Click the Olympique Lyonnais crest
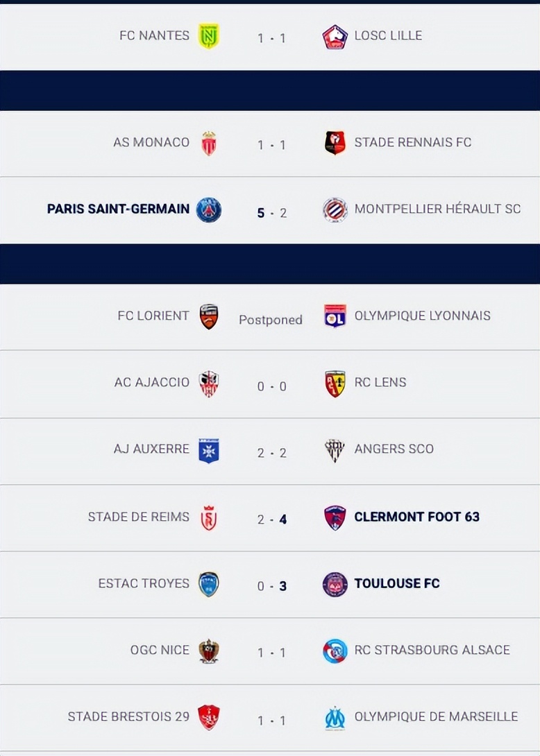540x756 pixels. coord(335,316)
